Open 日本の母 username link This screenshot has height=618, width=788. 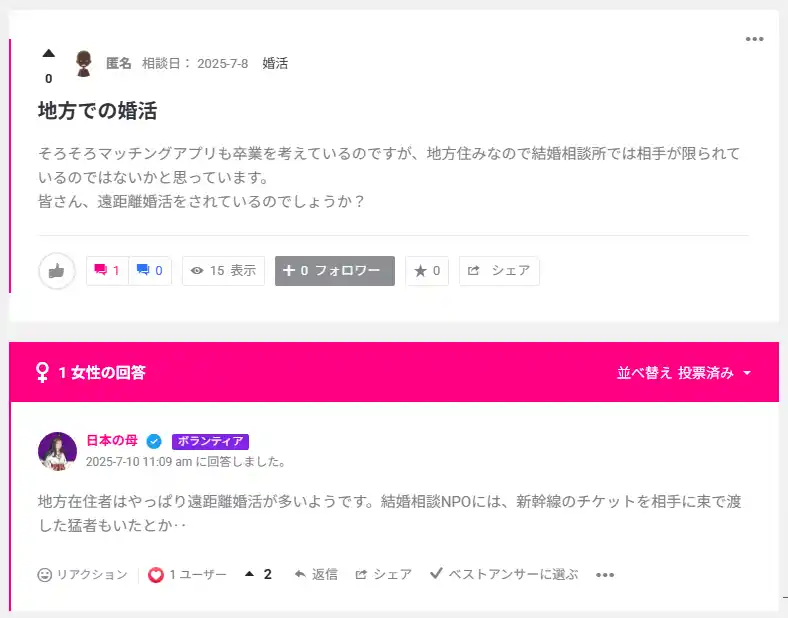coord(112,441)
